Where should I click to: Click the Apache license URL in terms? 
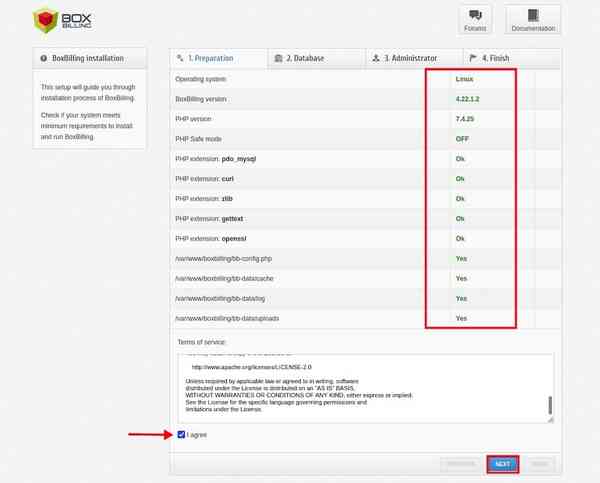click(251, 367)
